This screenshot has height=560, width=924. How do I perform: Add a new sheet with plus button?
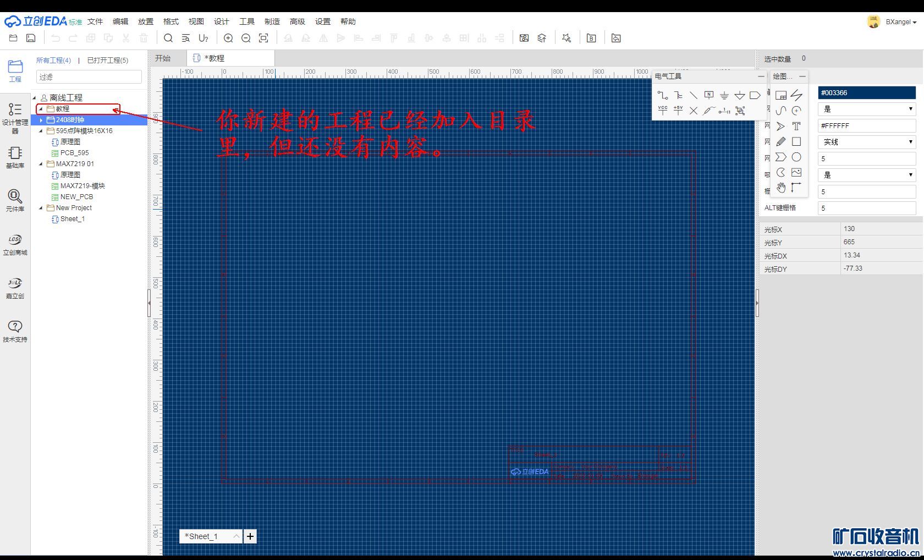coord(250,536)
